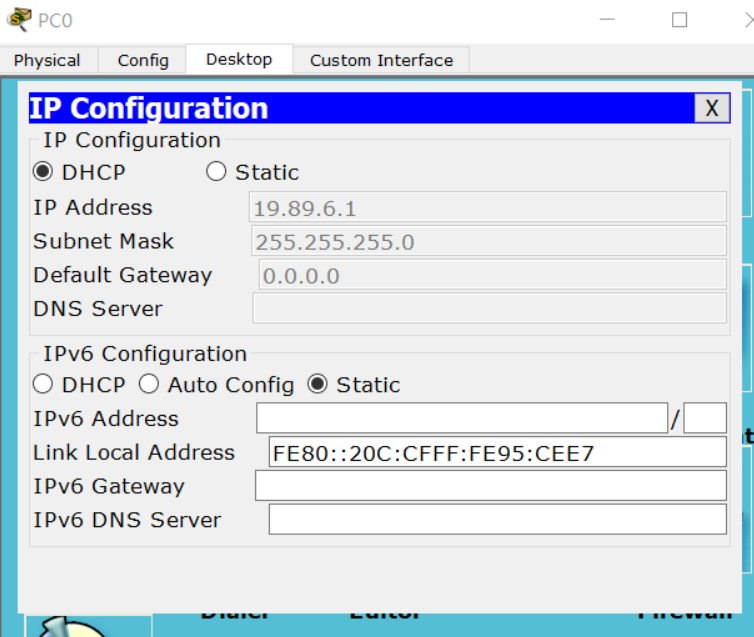
Task: Focus the empty IPv6 Address field
Action: [x=462, y=418]
